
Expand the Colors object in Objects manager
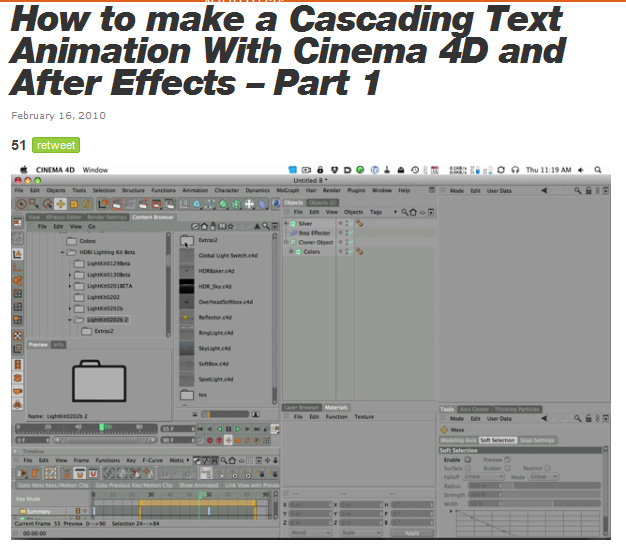[x=291, y=251]
